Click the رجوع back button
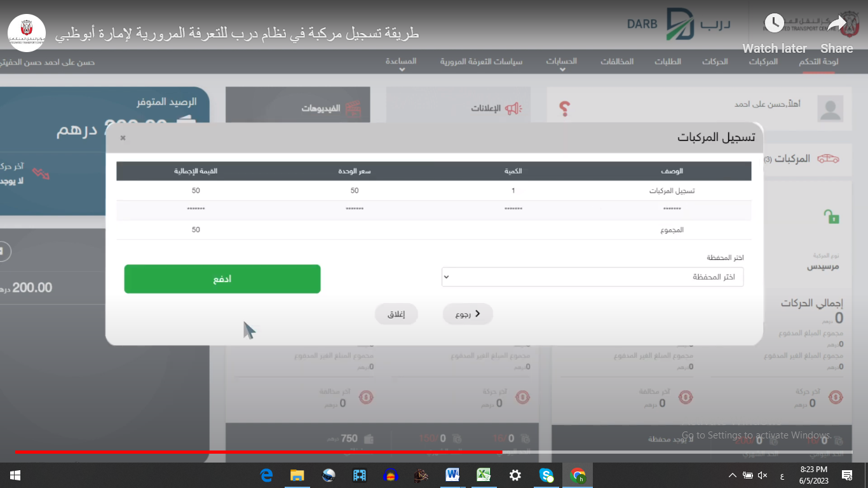Image resolution: width=868 pixels, height=488 pixels. tap(468, 314)
